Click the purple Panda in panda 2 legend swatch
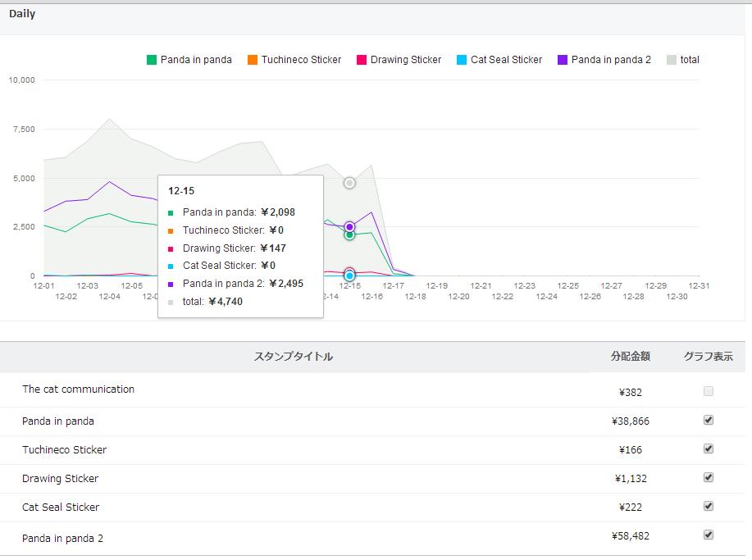 pyautogui.click(x=563, y=60)
